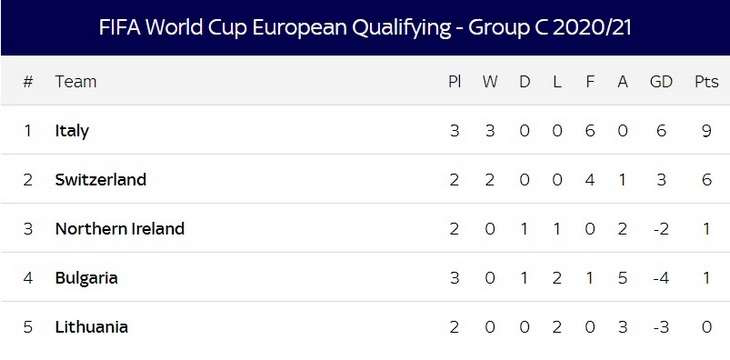Open the Bulgaria team link
The image size is (730, 360).
(x=86, y=278)
